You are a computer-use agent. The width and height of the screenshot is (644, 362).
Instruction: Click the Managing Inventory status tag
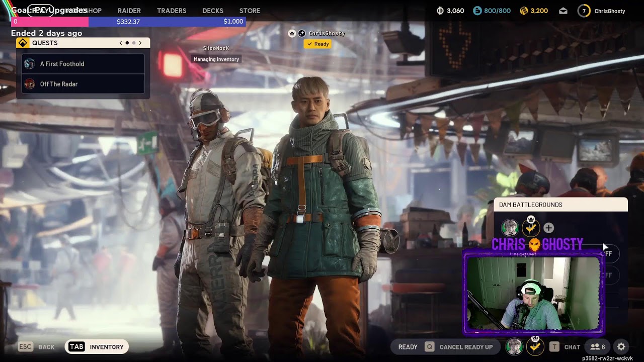click(x=216, y=59)
